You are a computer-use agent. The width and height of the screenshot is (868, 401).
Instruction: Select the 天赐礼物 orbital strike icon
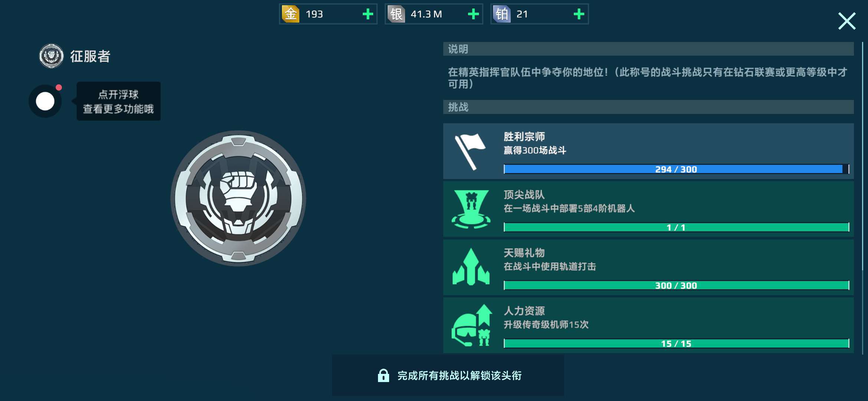click(x=471, y=267)
